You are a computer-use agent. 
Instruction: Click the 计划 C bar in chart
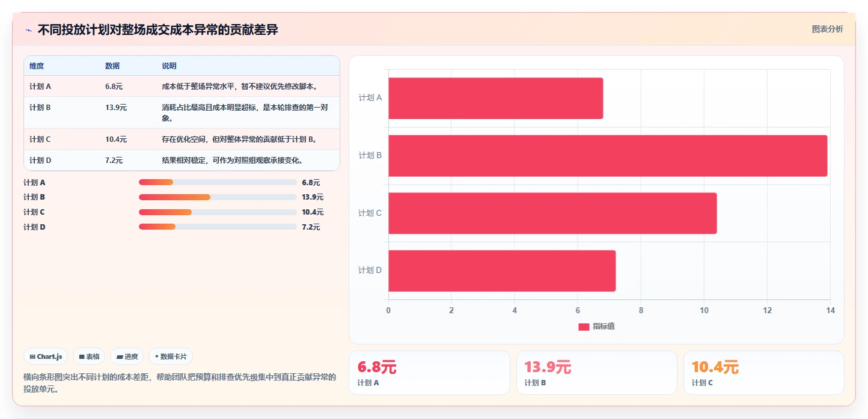click(x=552, y=213)
